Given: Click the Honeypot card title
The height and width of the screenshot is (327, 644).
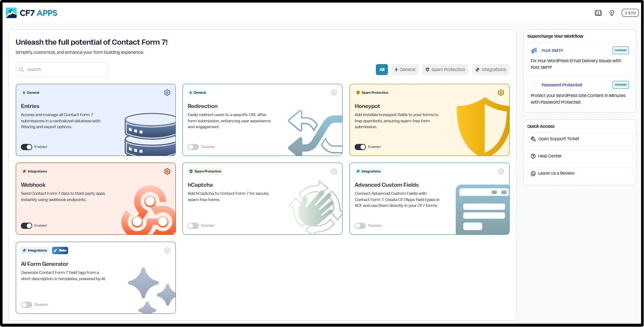Looking at the screenshot, I should coord(367,106).
